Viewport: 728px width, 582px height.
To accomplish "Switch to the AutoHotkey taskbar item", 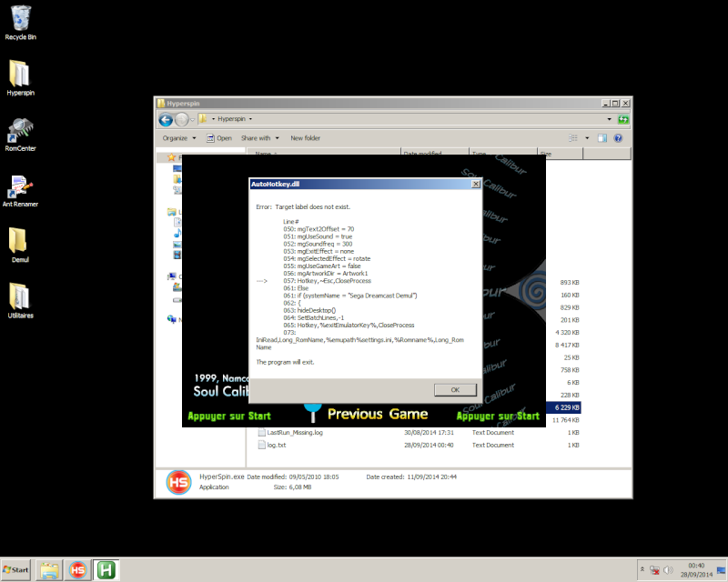I will click(x=106, y=570).
